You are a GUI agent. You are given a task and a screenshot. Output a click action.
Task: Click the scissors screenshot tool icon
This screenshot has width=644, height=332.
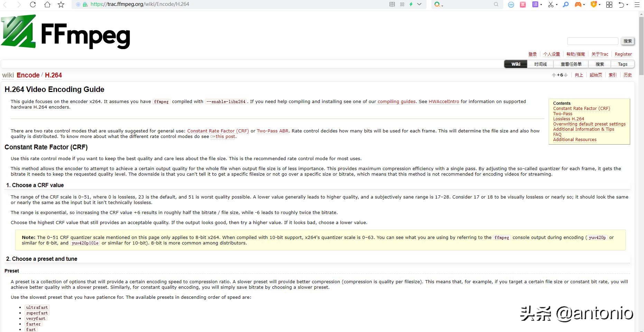pyautogui.click(x=551, y=4)
